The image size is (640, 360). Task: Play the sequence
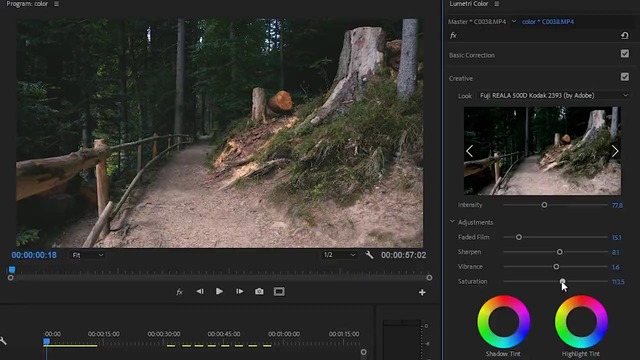219,291
